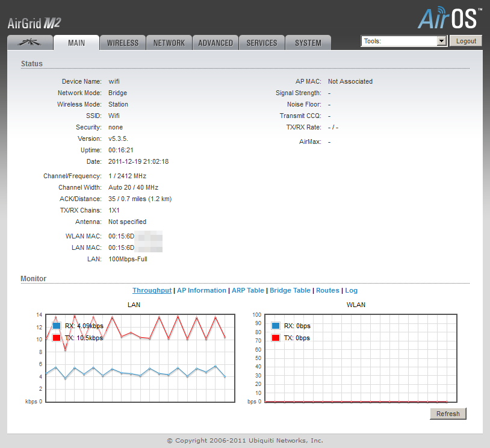Open the ARP Table link

[248, 290]
